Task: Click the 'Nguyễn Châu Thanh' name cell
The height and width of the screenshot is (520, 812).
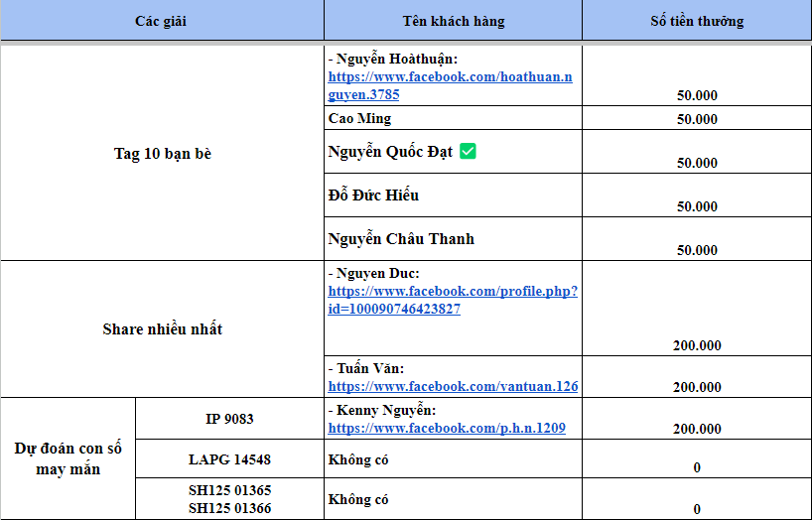Action: (x=401, y=239)
